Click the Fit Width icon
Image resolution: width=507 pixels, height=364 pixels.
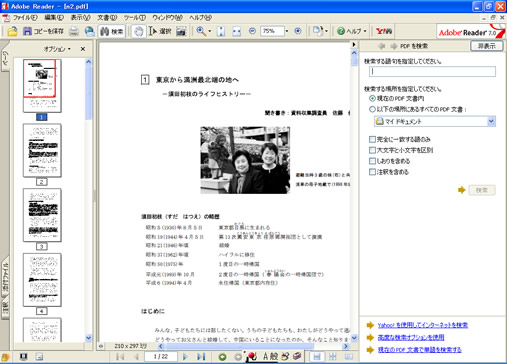point(237,31)
